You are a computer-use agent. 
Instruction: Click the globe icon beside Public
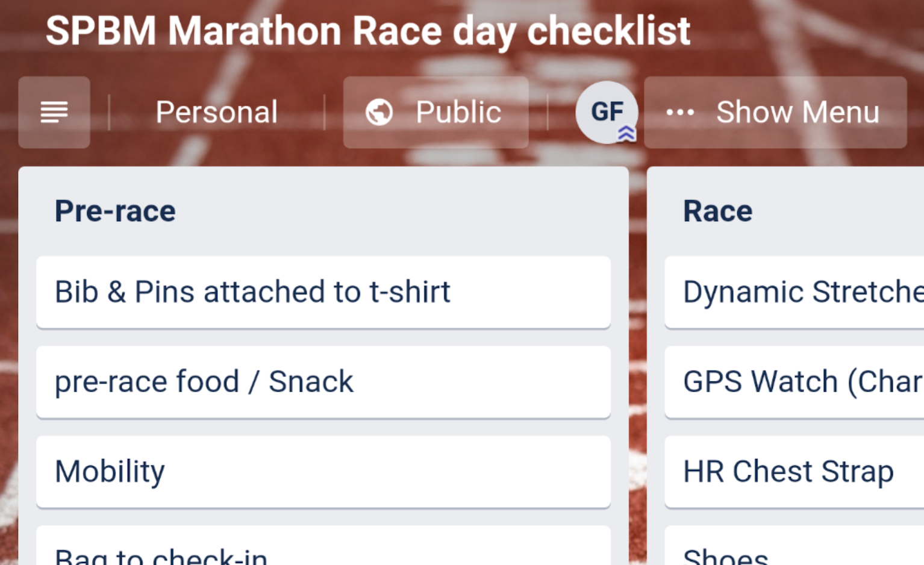pyautogui.click(x=379, y=111)
